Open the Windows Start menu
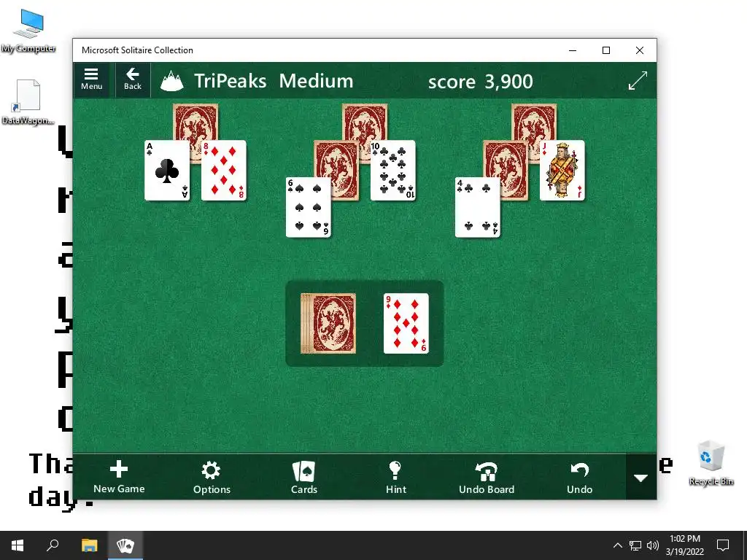This screenshot has width=747, height=560. pyautogui.click(x=18, y=545)
